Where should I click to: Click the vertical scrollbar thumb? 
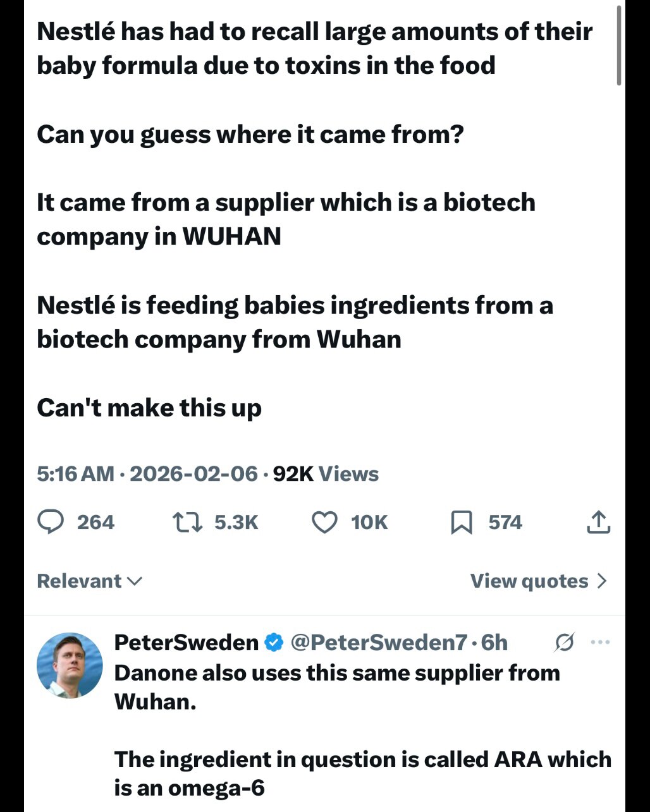(619, 44)
